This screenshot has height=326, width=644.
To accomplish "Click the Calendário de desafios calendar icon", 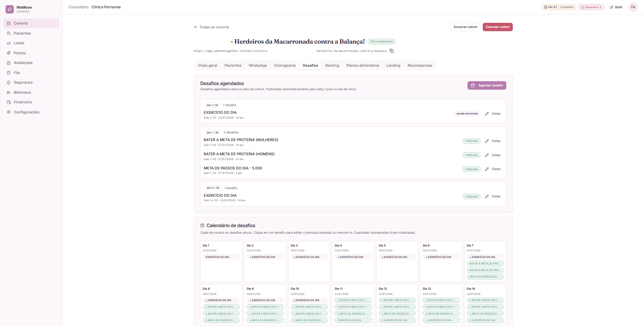I will coord(202,225).
